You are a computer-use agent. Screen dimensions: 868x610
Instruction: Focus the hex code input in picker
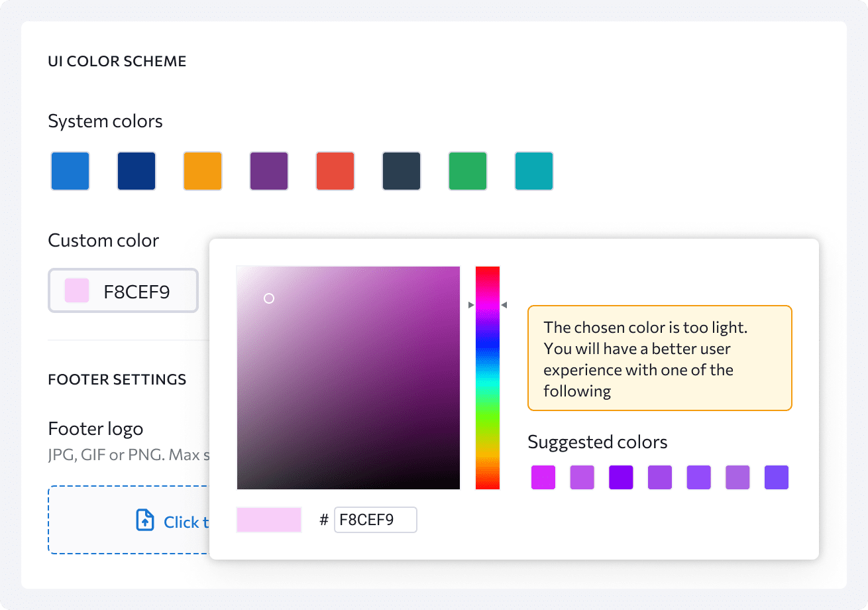coord(375,520)
